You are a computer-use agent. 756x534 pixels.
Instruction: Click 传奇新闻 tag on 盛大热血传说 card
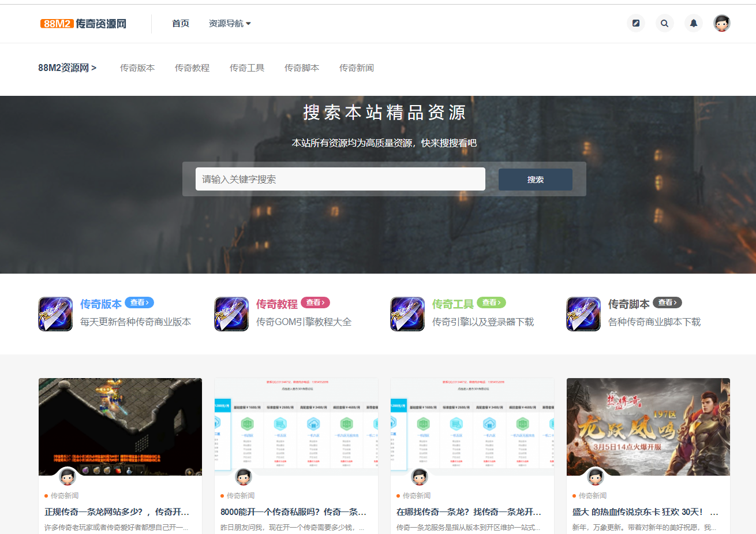[x=593, y=496]
